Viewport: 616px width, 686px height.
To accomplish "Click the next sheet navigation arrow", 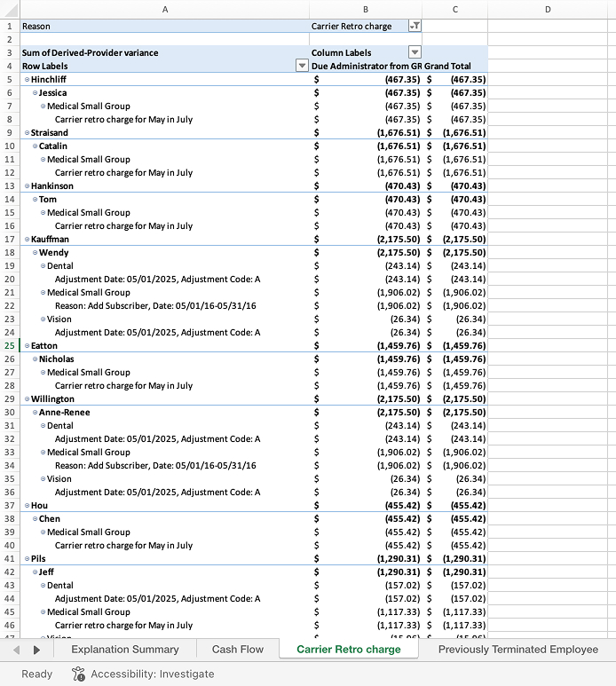I will point(36,650).
